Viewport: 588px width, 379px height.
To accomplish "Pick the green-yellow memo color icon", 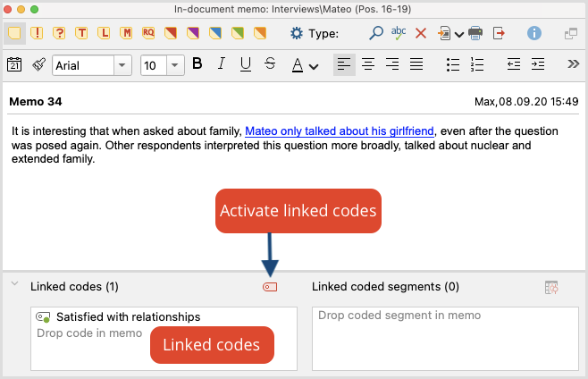I will pyautogui.click(x=238, y=33).
